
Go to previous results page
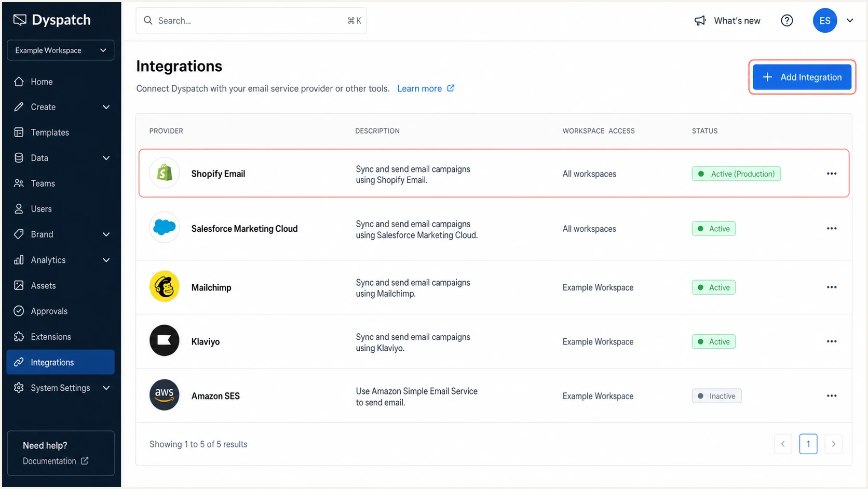(x=783, y=444)
